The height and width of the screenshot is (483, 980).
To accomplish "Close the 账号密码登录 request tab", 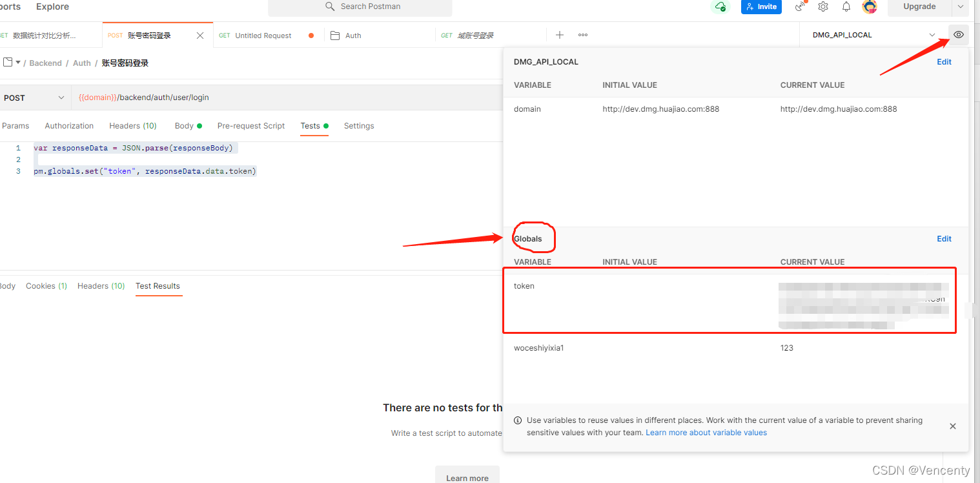I will coord(200,36).
